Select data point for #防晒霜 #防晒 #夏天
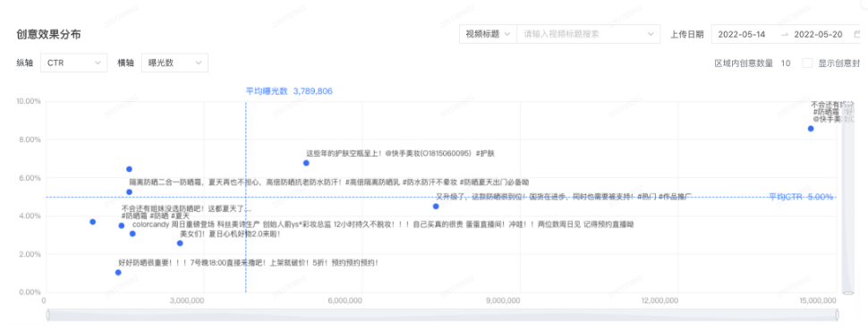 (x=121, y=225)
